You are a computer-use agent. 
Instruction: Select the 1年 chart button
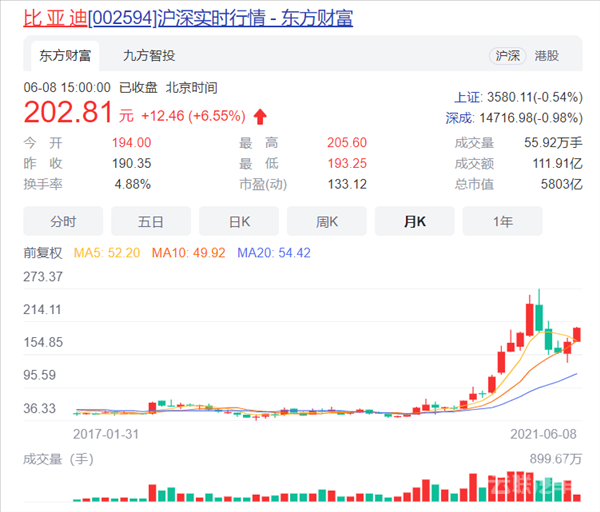tap(502, 221)
